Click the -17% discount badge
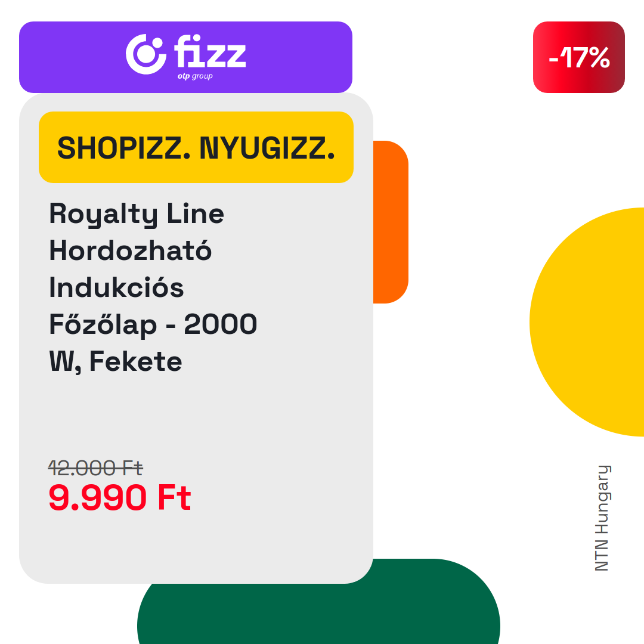 coord(578,57)
